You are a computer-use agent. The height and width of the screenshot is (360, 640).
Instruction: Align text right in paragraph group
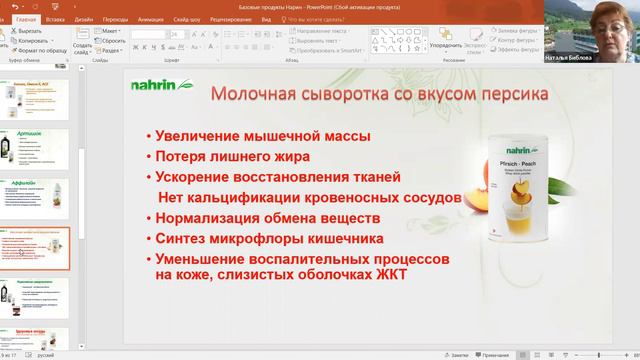click(246, 47)
